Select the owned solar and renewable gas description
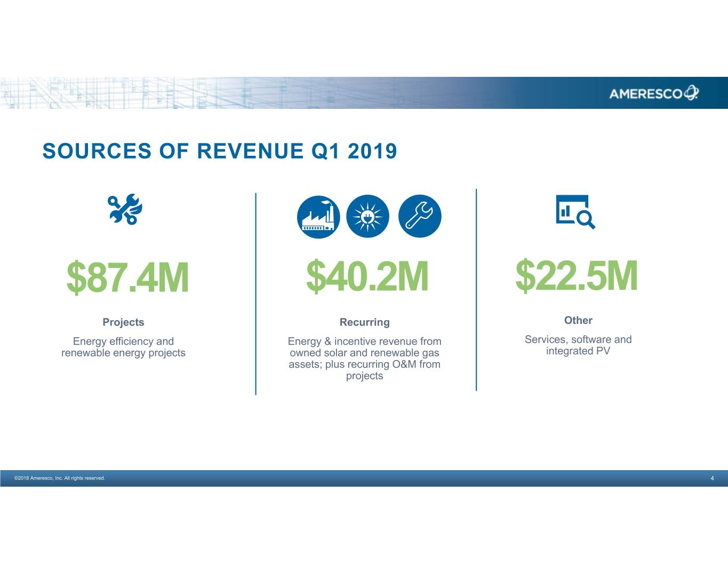Image resolution: width=728 pixels, height=563 pixels. pyautogui.click(x=364, y=358)
